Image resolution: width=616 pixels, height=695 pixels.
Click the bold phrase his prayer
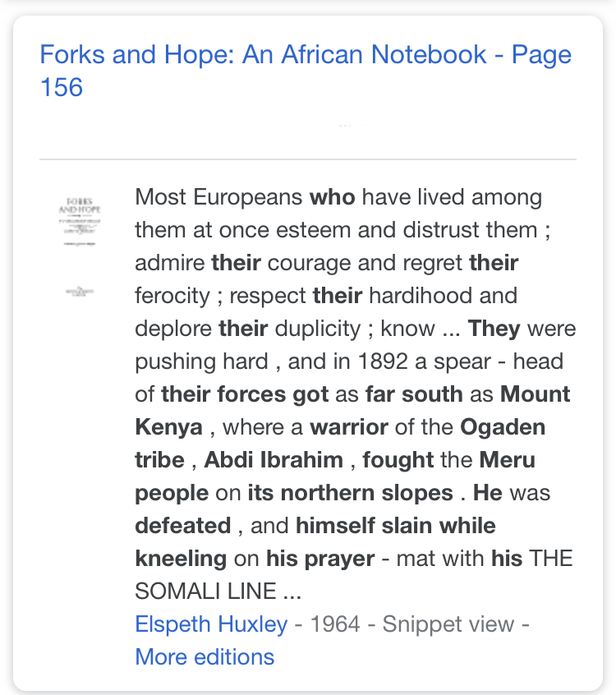coord(320,559)
